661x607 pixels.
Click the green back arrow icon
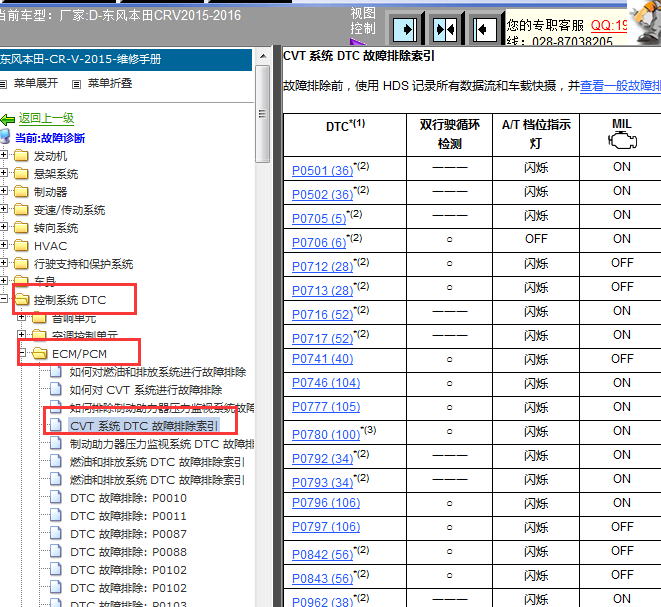coord(8,120)
